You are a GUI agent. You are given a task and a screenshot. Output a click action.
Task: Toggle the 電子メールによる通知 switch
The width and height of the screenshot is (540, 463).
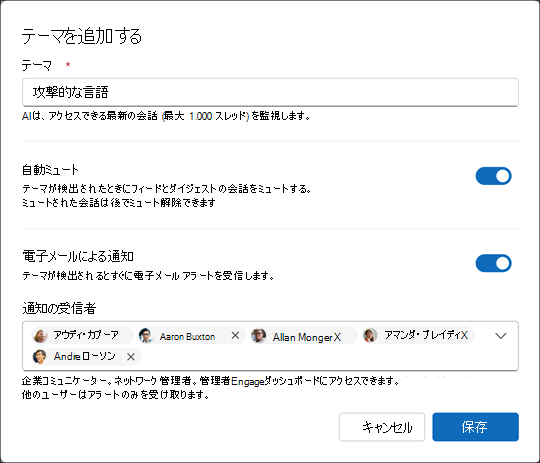click(x=493, y=263)
